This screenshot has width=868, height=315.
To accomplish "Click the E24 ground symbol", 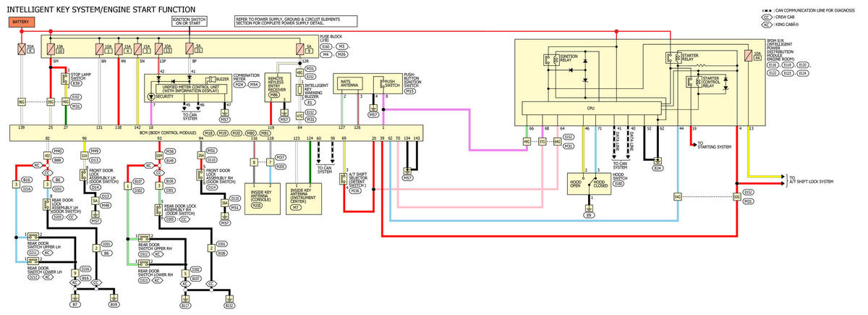I will [657, 161].
